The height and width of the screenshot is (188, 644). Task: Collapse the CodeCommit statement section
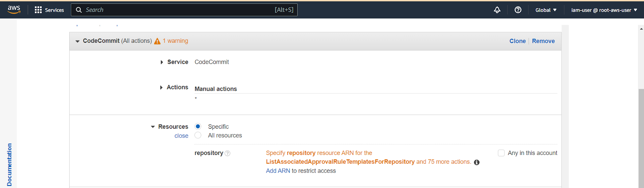coord(77,41)
